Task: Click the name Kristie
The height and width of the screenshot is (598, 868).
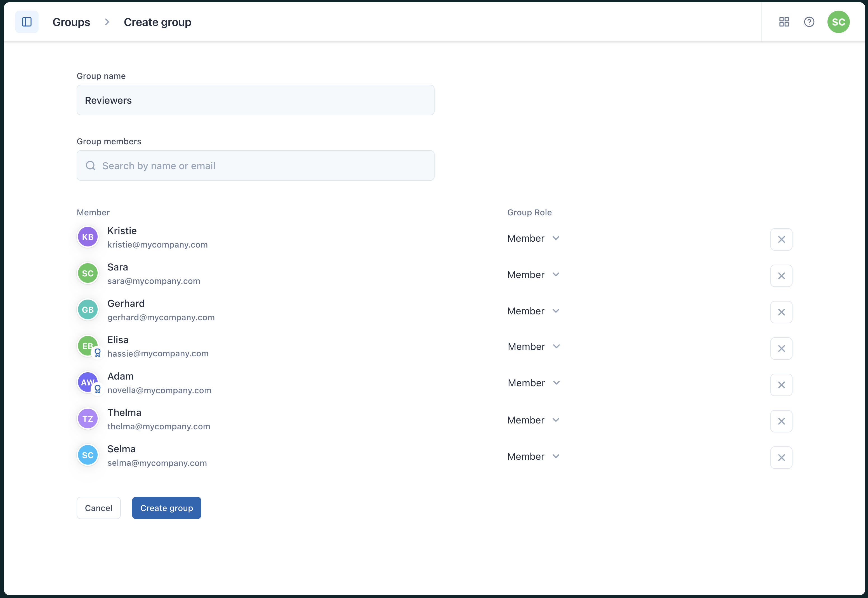Action: tap(122, 231)
